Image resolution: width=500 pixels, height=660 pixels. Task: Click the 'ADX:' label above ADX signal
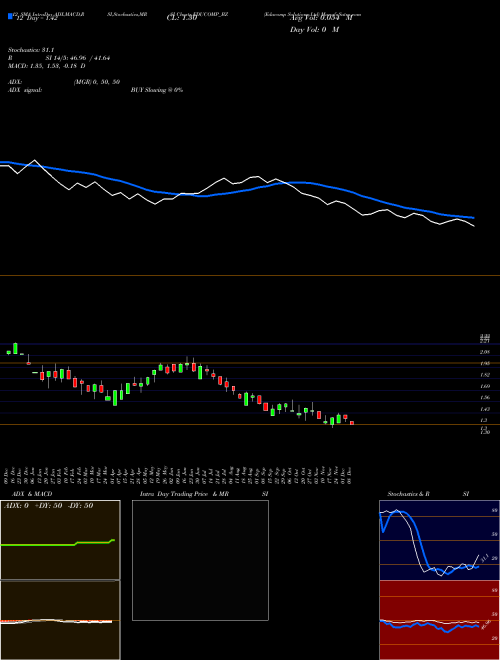tap(15, 82)
